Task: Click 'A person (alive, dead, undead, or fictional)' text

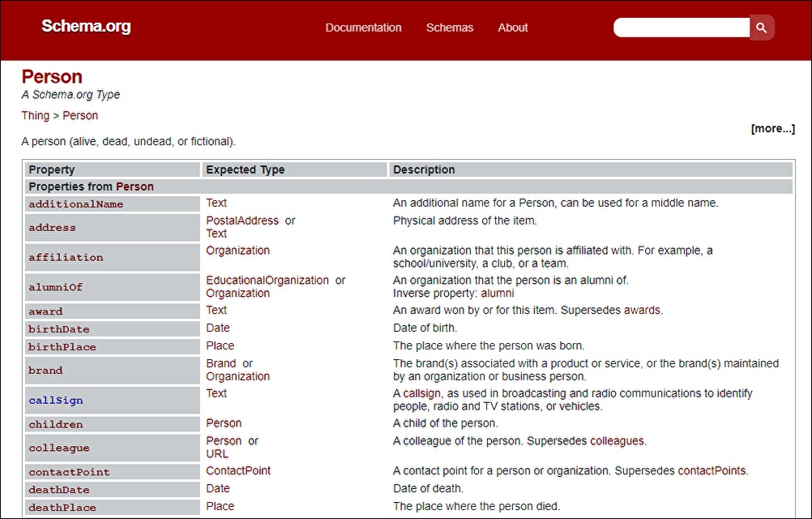Action: click(128, 141)
